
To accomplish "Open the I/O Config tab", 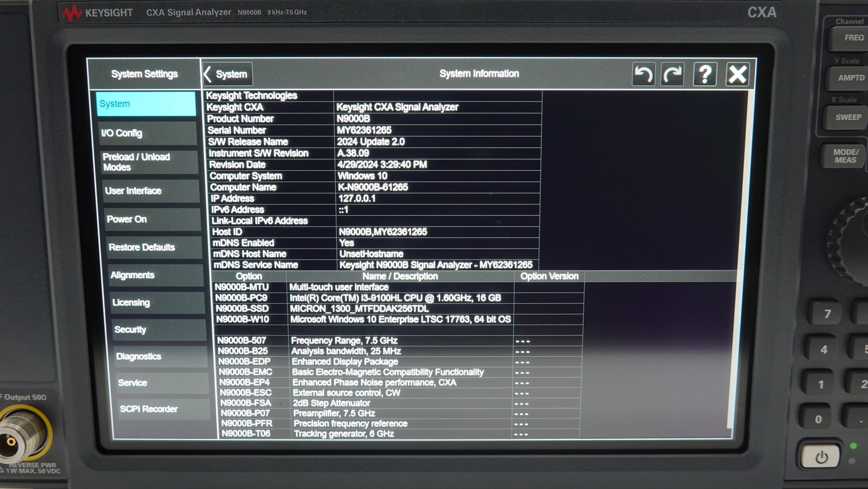I will coord(147,133).
